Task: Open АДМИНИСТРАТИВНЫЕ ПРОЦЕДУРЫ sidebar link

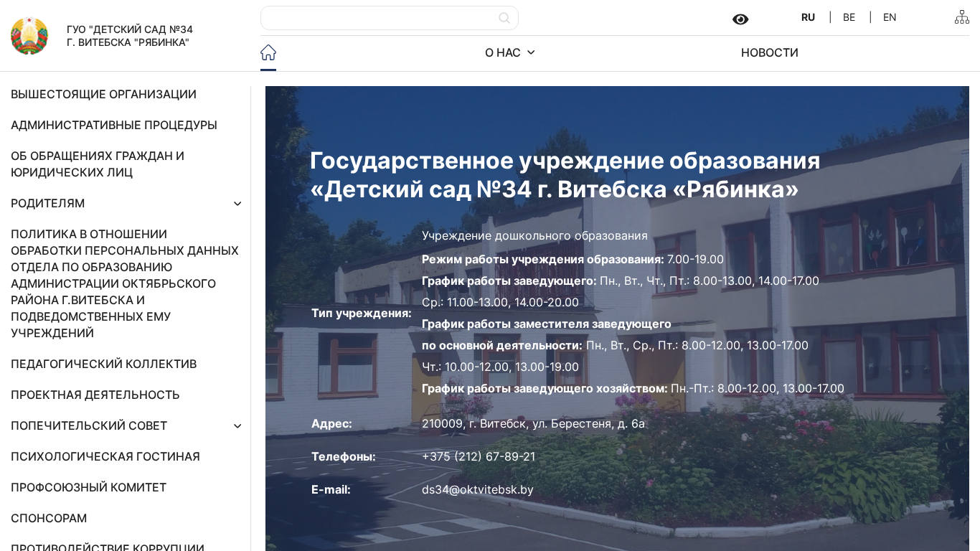Action: point(113,125)
